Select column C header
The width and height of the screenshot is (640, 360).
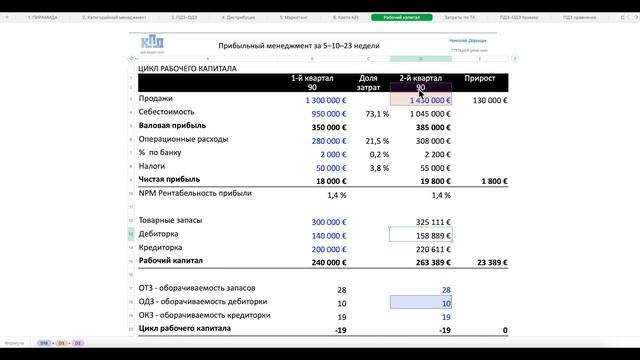pyautogui.click(x=369, y=59)
